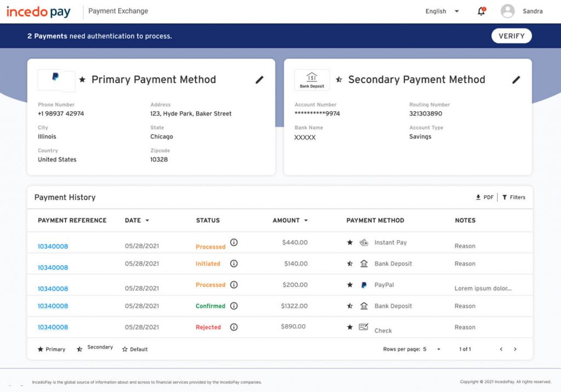This screenshot has height=392, width=561.
Task: Select the Payment Exchange menu item
Action: click(117, 11)
